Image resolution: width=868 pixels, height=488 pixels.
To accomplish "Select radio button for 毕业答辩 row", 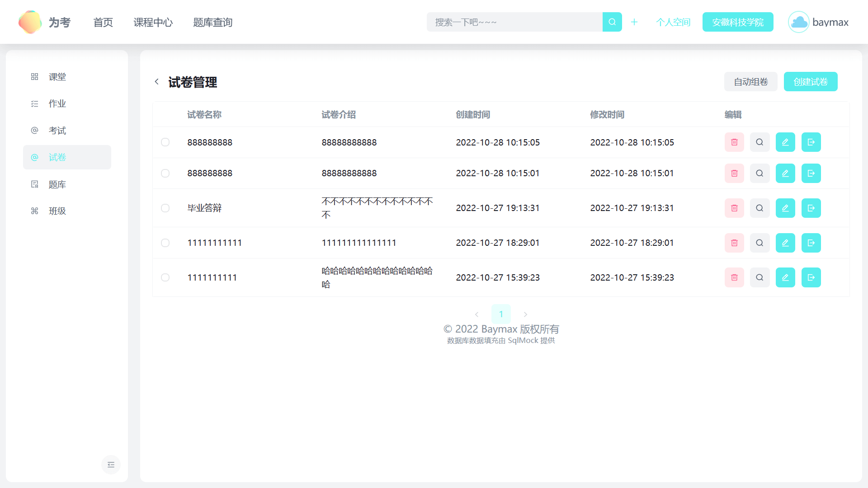I will [x=165, y=208].
